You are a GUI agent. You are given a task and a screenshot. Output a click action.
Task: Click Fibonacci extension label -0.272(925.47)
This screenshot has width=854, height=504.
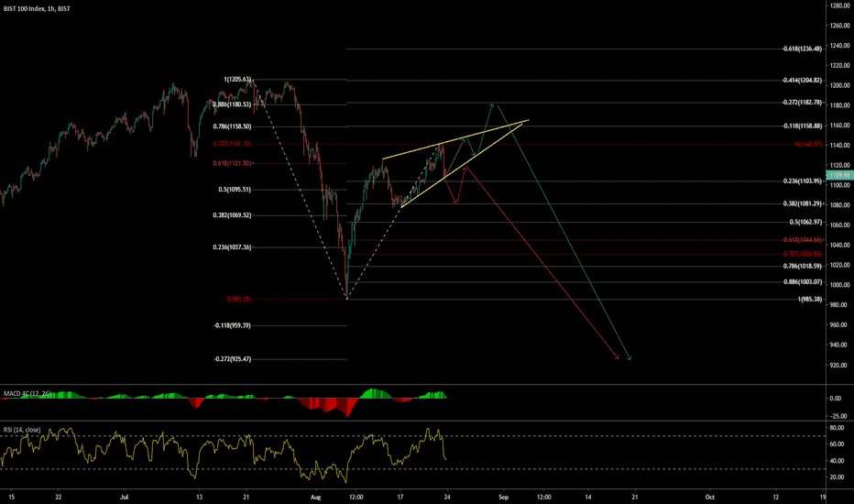232,359
